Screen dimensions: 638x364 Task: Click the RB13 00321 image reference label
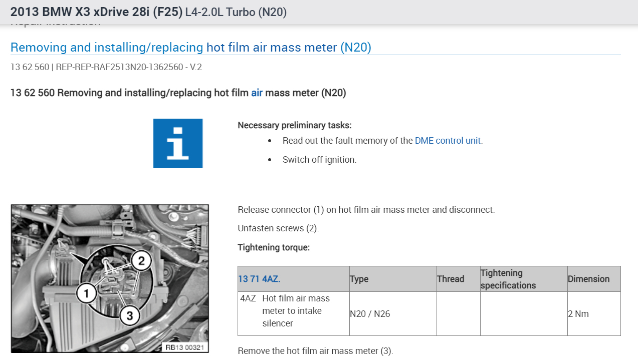[185, 347]
